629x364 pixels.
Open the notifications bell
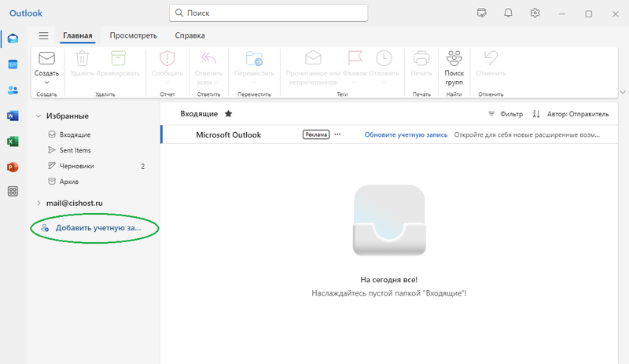(508, 13)
